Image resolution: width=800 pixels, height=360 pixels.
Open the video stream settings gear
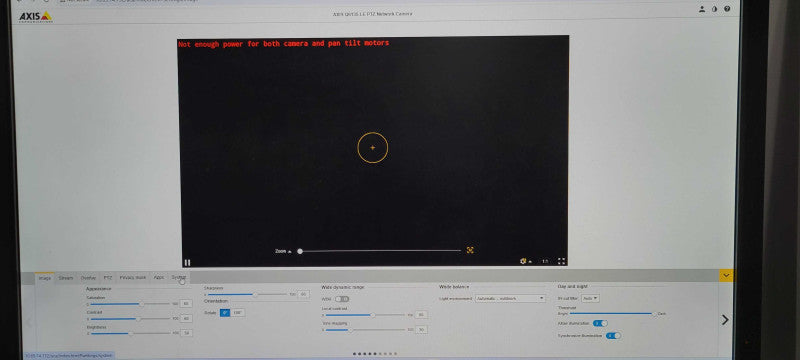pyautogui.click(x=523, y=261)
